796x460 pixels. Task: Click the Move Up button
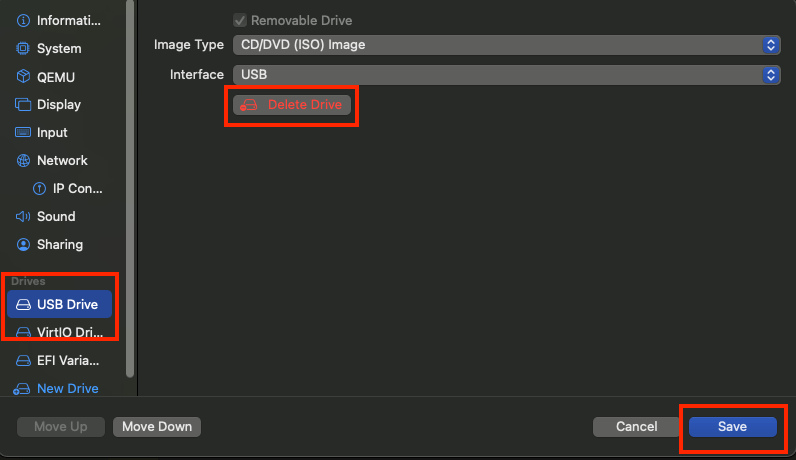[61, 426]
